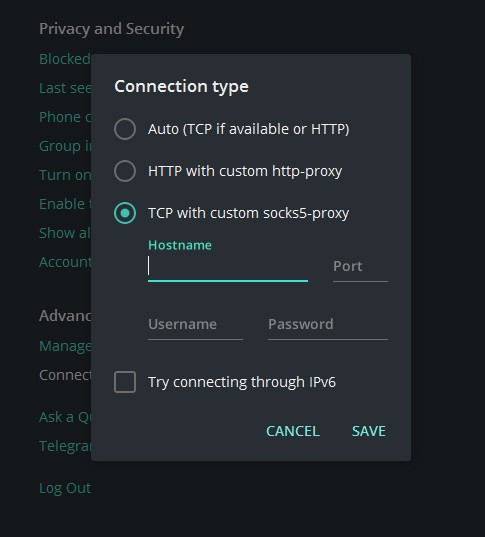This screenshot has height=537, width=485.
Task: Click the Password field
Action: [328, 325]
